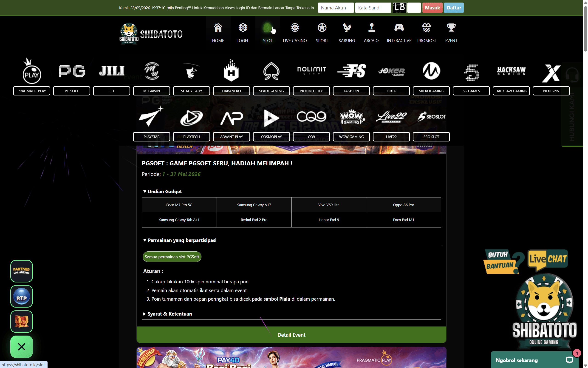588x368 pixels.
Task: Open the Nolimit City logo
Action: point(311,71)
